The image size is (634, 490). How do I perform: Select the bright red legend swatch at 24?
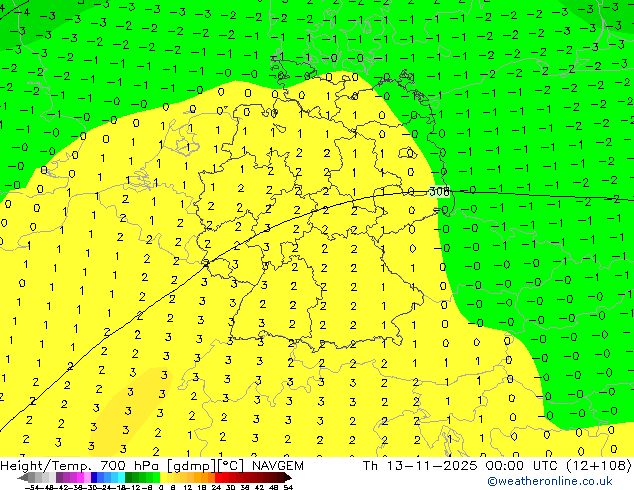tap(218, 477)
